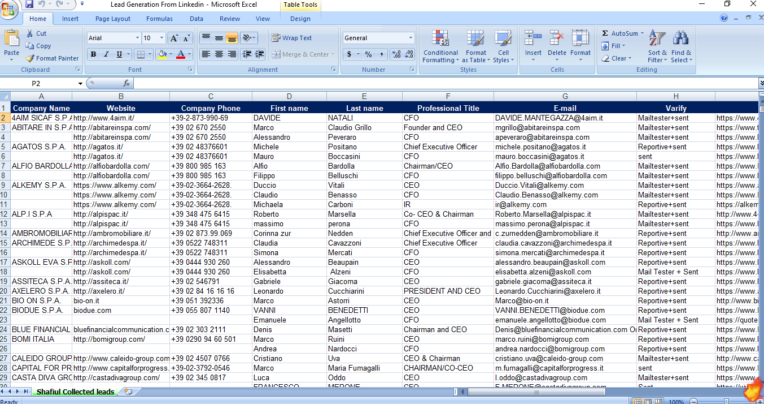This screenshot has height=404, width=764.
Task: Click the Name Box showing P2
Action: tap(38, 83)
